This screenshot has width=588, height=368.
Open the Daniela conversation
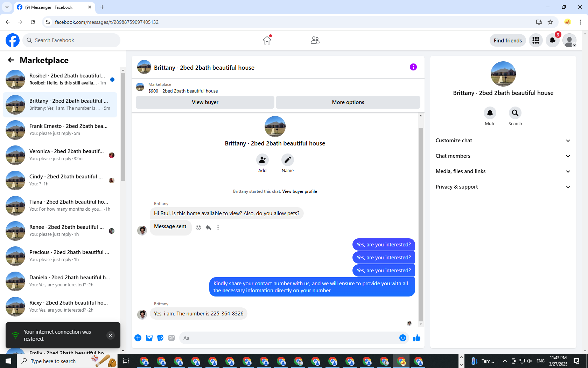pos(60,281)
